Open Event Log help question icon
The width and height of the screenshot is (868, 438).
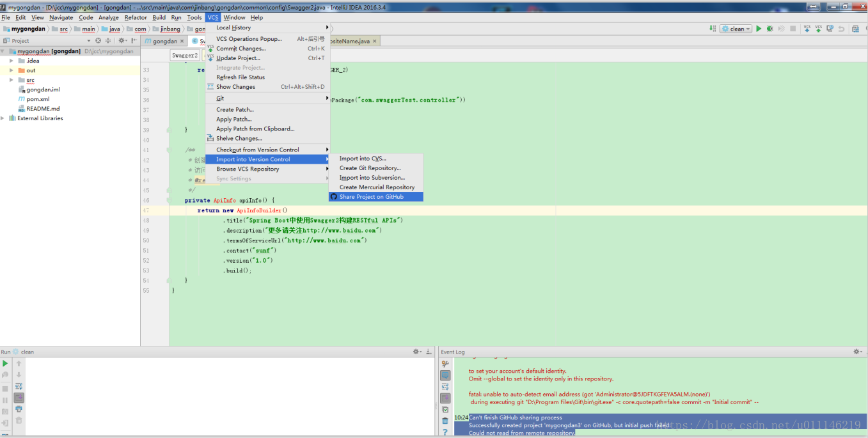(445, 432)
